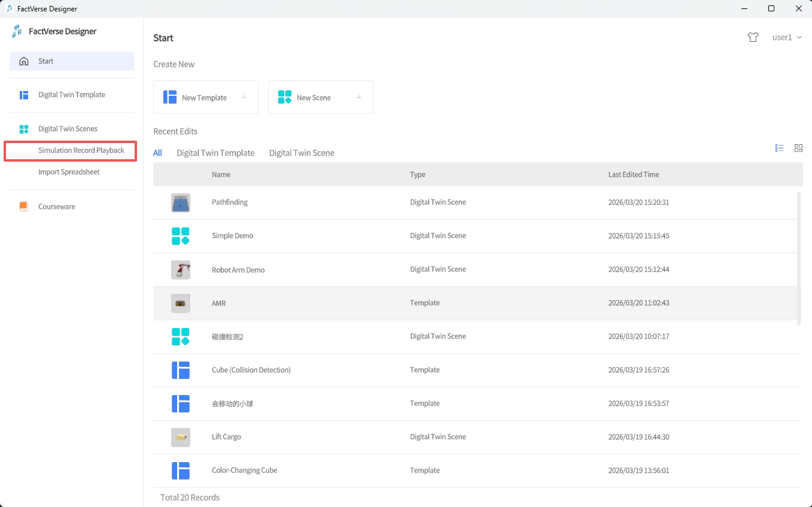Click plus sign on New Template
The image size is (812, 507).
click(244, 98)
